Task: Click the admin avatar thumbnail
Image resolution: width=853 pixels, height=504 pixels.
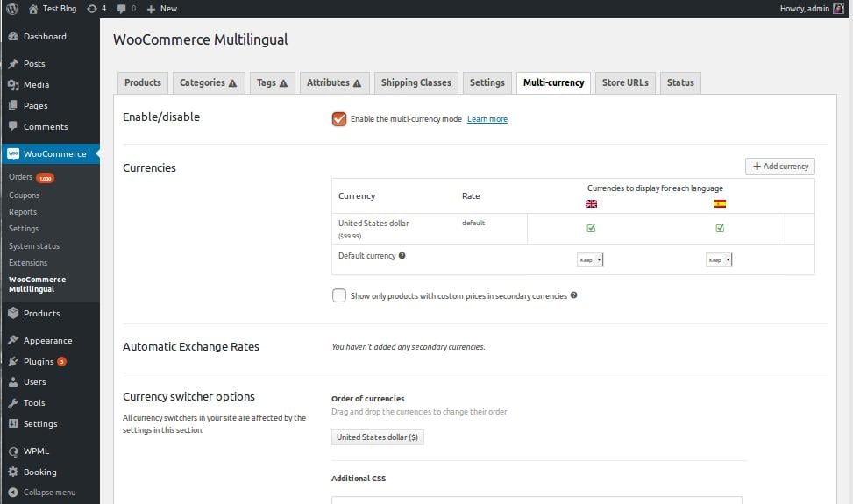Action: pos(838,8)
